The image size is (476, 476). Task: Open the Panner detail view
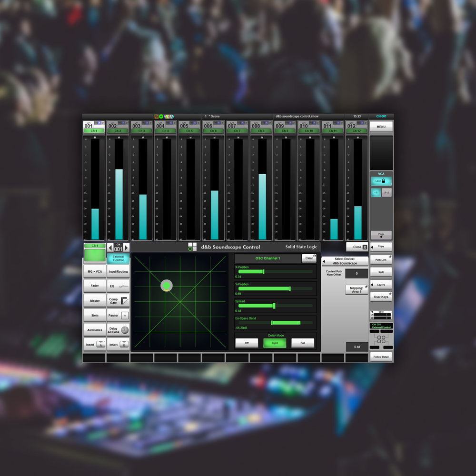point(119,316)
